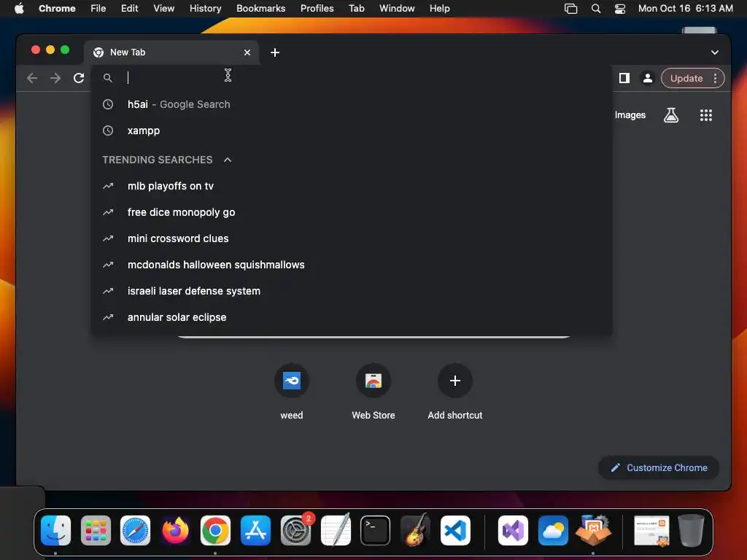This screenshot has height=560, width=747.
Task: Open TextEdit from the dock
Action: 336,531
